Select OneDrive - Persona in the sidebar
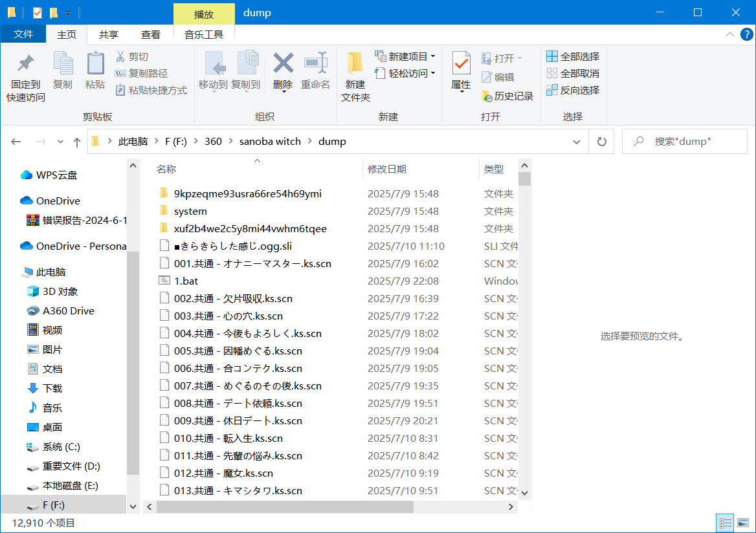756x533 pixels. tap(72, 246)
